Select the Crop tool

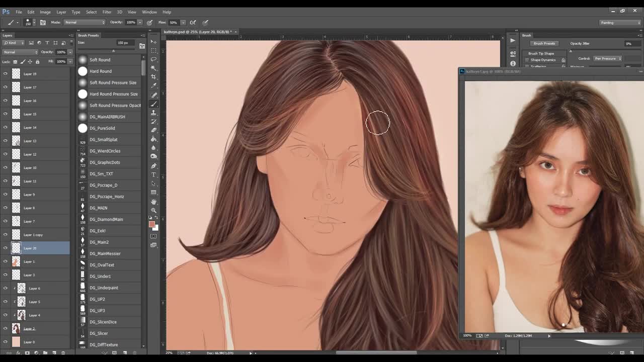154,77
